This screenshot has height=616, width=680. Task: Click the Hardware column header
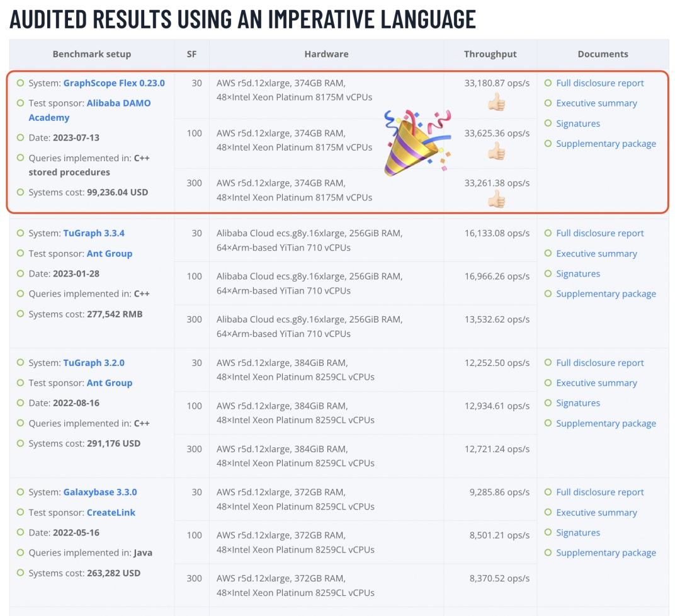pos(326,54)
